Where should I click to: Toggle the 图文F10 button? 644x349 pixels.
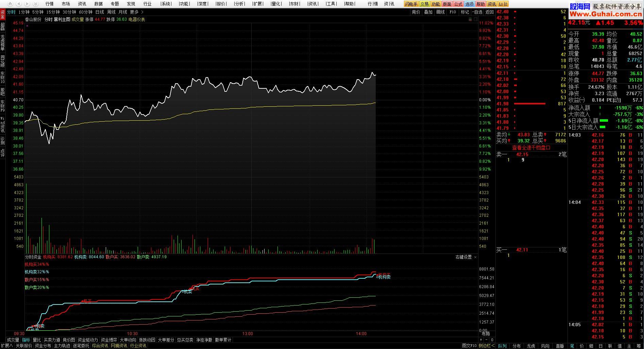[x=469, y=346]
